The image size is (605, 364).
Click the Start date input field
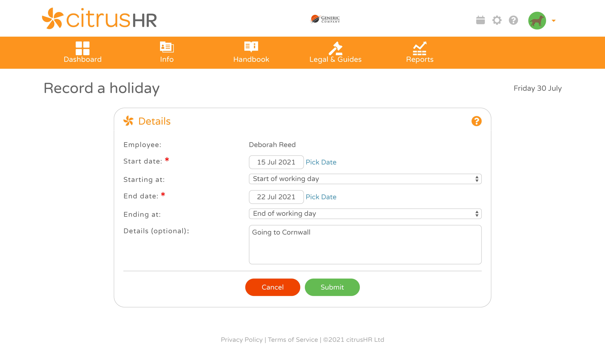tap(276, 162)
